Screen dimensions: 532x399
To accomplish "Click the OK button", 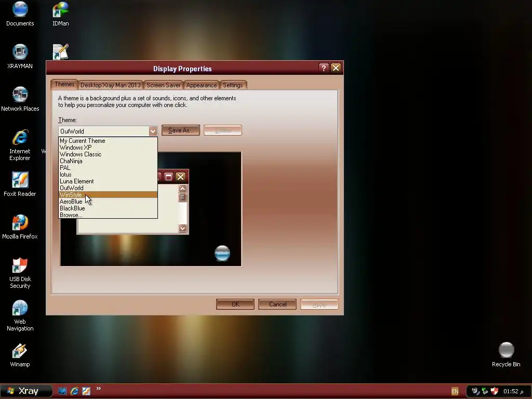I will (x=235, y=304).
